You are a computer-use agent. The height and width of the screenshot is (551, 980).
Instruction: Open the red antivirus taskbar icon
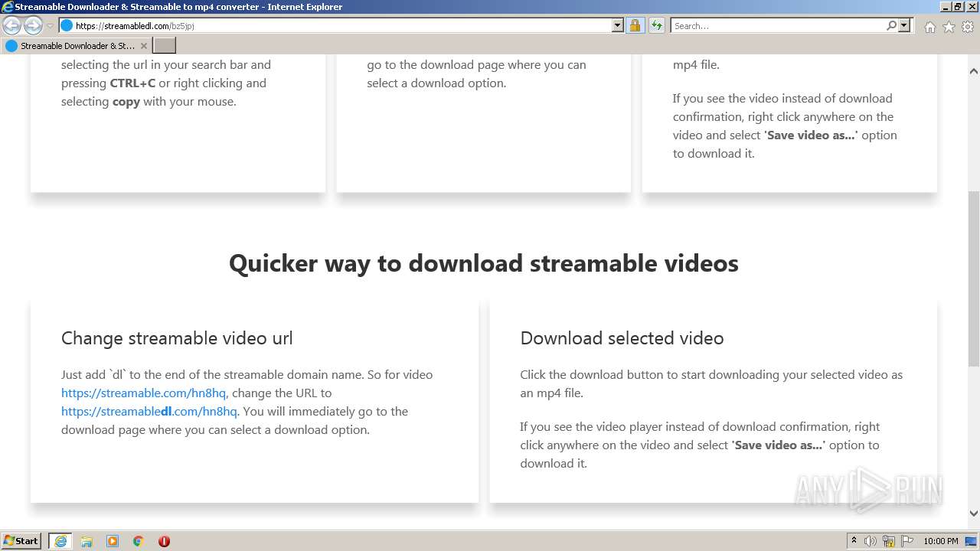pyautogui.click(x=164, y=541)
